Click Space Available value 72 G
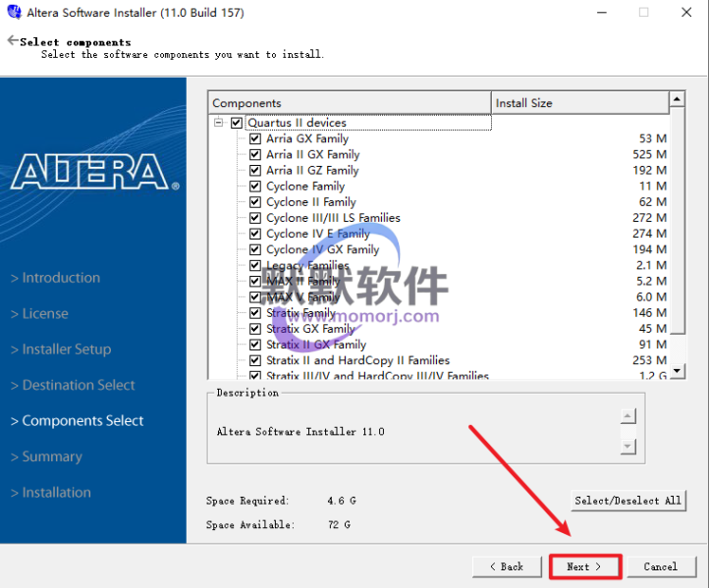 (339, 524)
